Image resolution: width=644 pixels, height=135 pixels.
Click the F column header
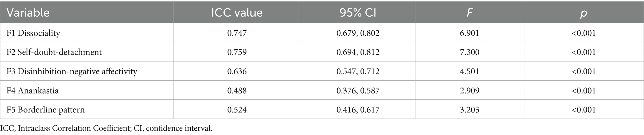point(469,12)
